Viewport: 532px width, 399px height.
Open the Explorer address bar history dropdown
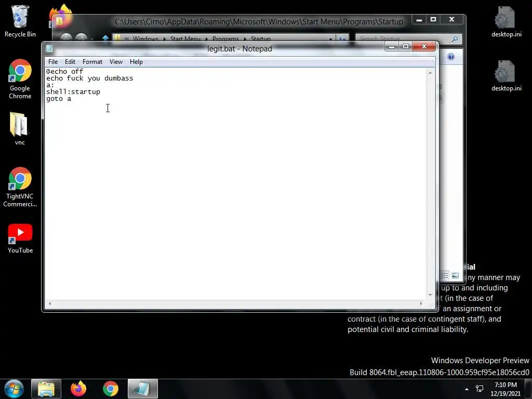pos(330,38)
